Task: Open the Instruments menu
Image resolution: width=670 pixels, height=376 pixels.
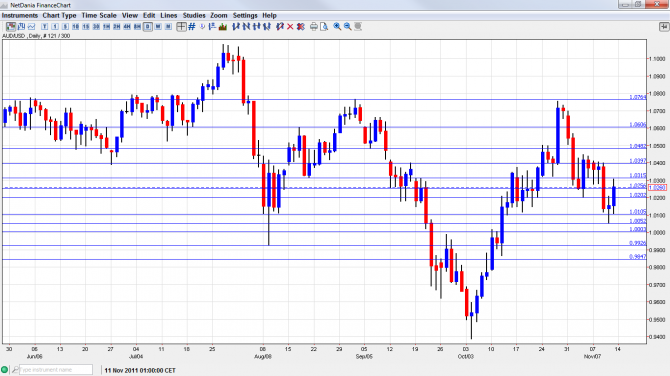Action: [x=20, y=15]
